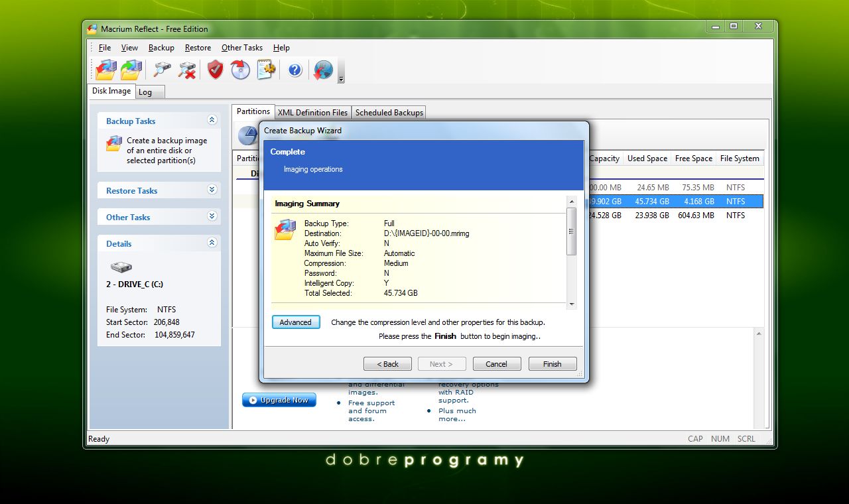
Task: Click the Imaging Summary scroll-down arrow
Action: coord(571,304)
